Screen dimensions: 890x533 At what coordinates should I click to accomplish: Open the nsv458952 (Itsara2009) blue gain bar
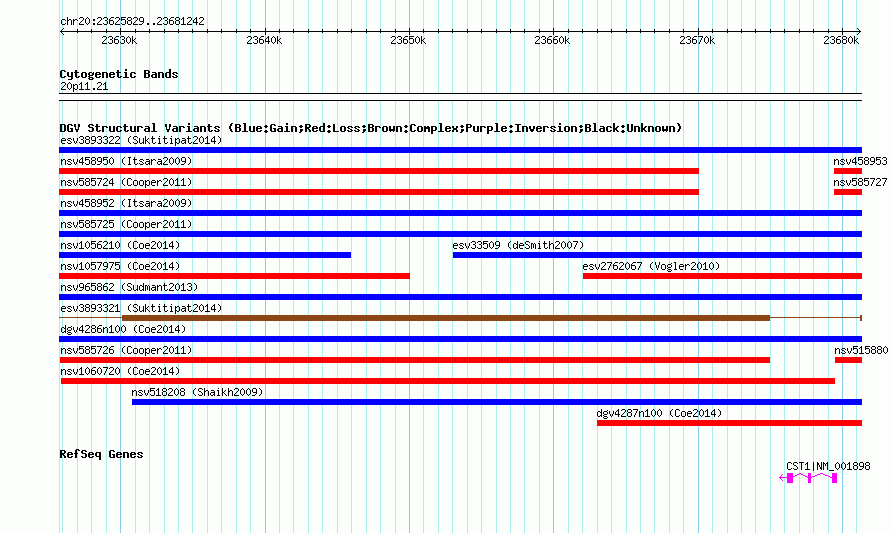tap(460, 213)
